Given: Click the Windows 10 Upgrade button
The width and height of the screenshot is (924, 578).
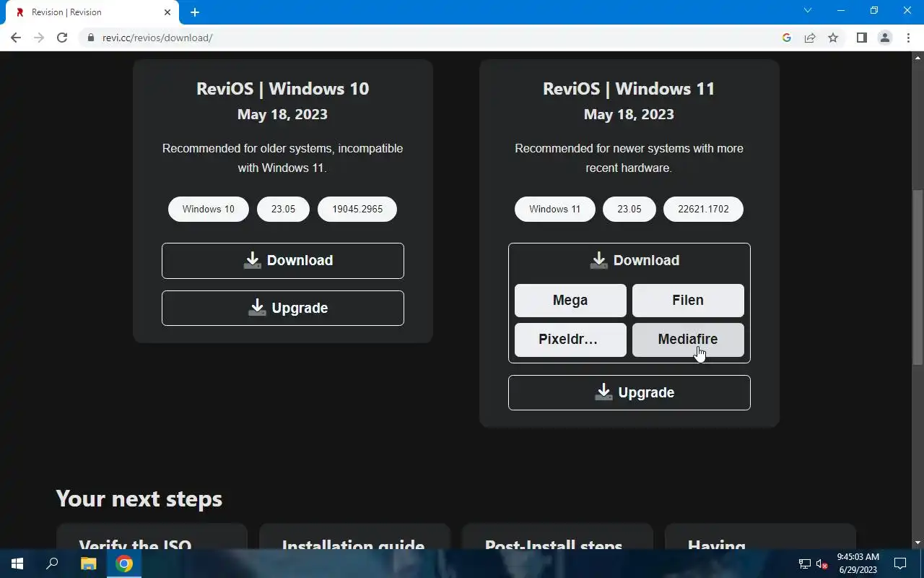Looking at the screenshot, I should tap(283, 309).
